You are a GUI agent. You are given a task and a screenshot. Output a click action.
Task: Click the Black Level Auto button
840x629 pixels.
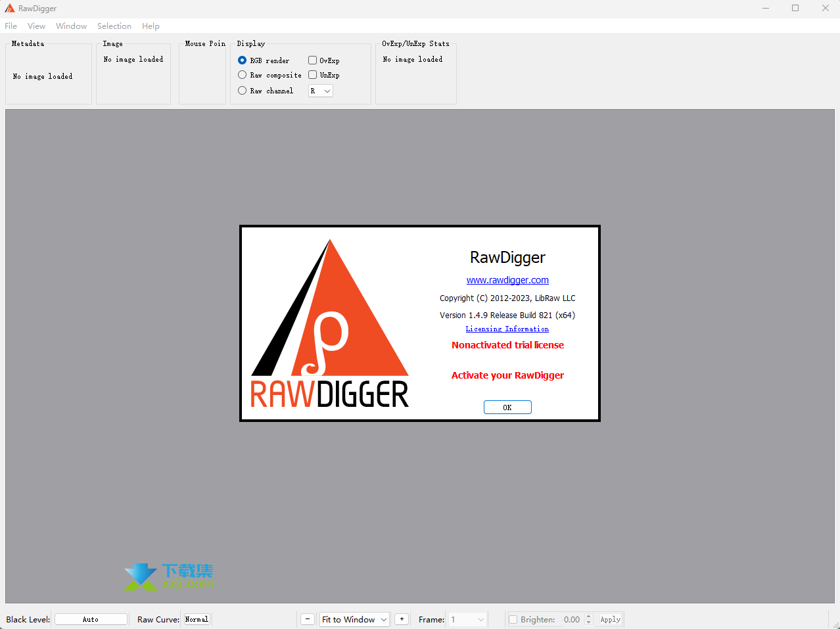[x=91, y=619]
